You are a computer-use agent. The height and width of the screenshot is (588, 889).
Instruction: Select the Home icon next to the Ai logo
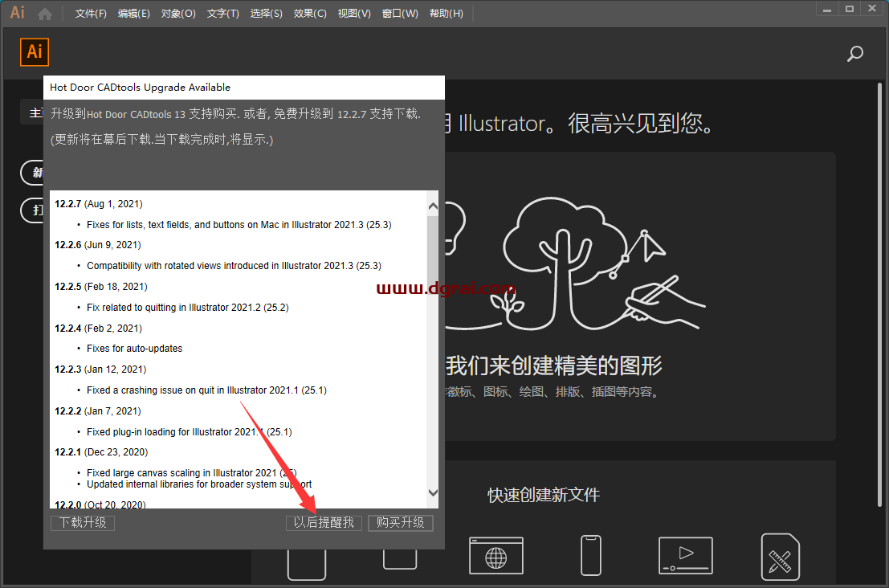point(43,12)
